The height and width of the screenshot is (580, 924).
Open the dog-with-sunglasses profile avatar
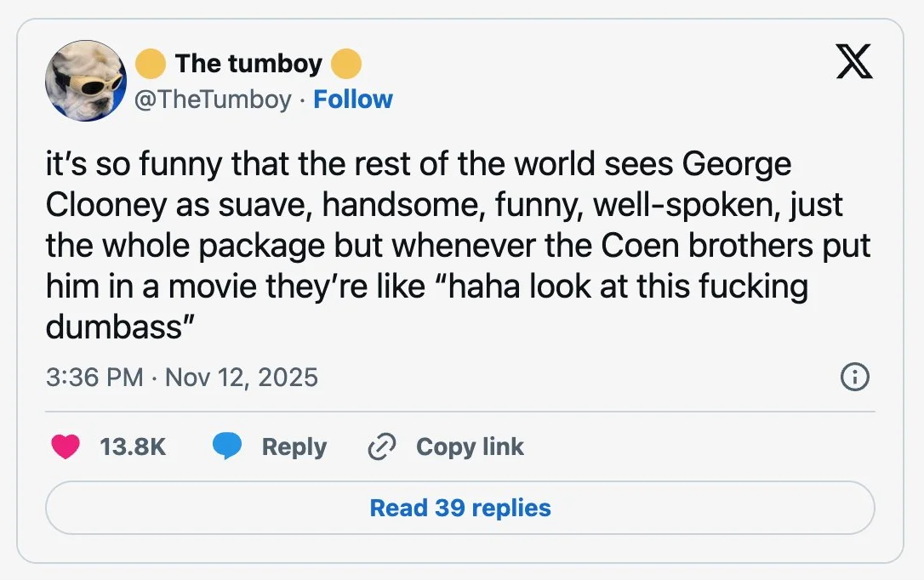pyautogui.click(x=85, y=81)
